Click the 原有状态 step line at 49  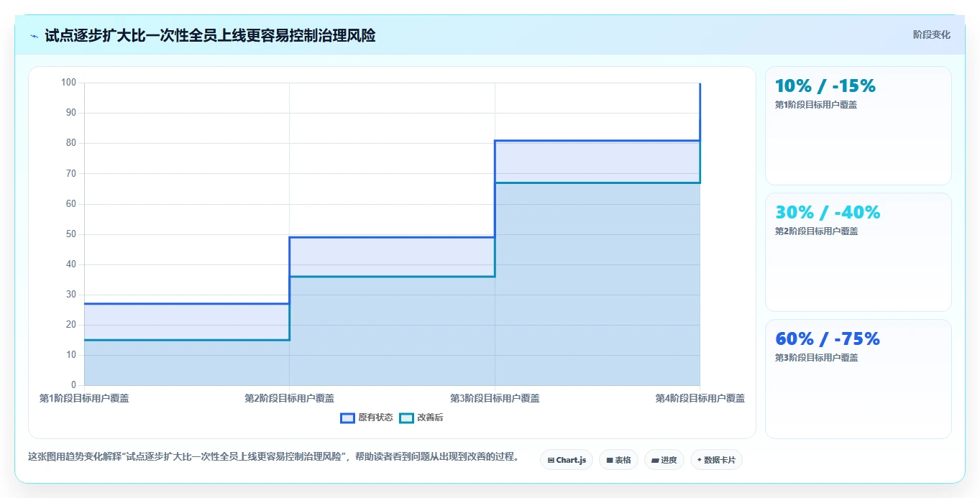pyautogui.click(x=392, y=237)
